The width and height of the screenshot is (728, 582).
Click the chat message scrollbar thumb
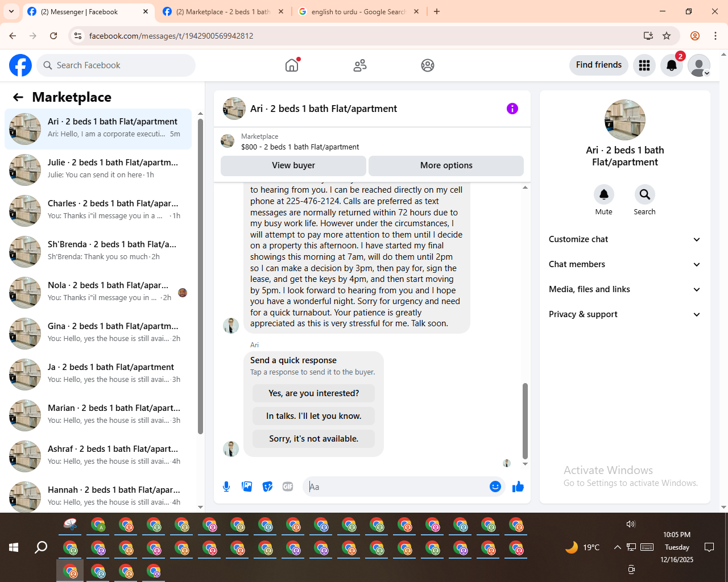525,421
